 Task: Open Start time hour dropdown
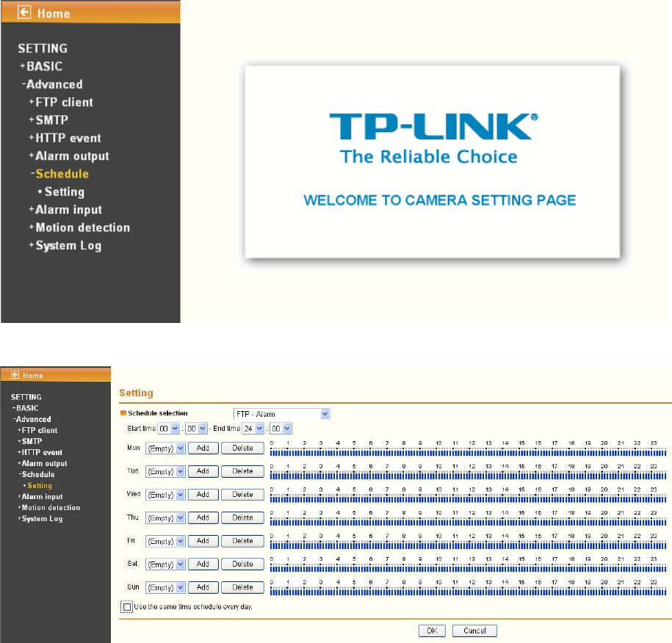[168, 429]
